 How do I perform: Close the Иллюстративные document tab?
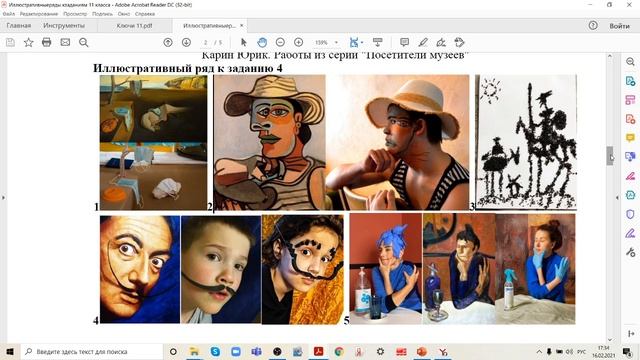pos(242,25)
